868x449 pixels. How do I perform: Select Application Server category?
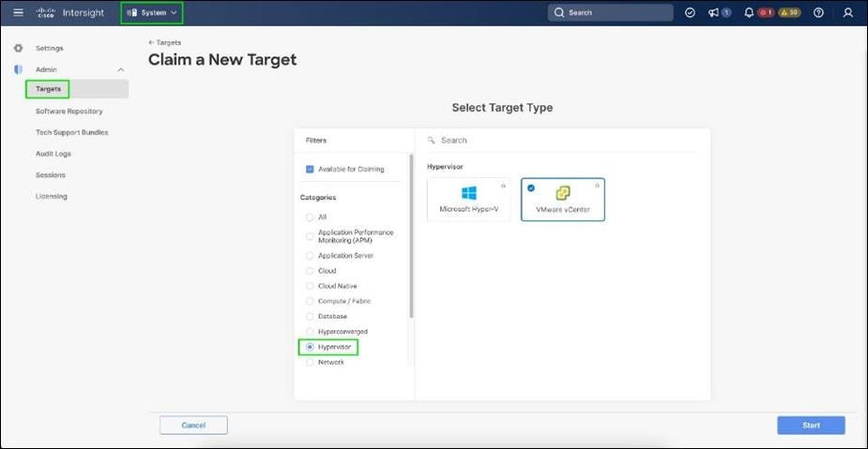click(310, 256)
